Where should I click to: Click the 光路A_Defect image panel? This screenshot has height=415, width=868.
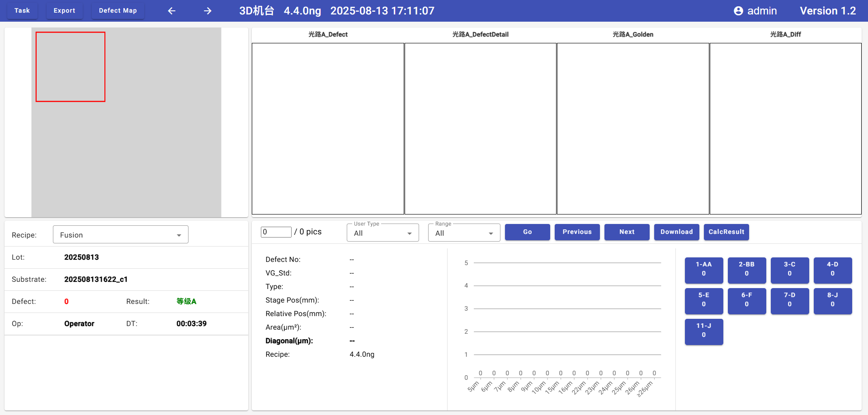(x=328, y=129)
